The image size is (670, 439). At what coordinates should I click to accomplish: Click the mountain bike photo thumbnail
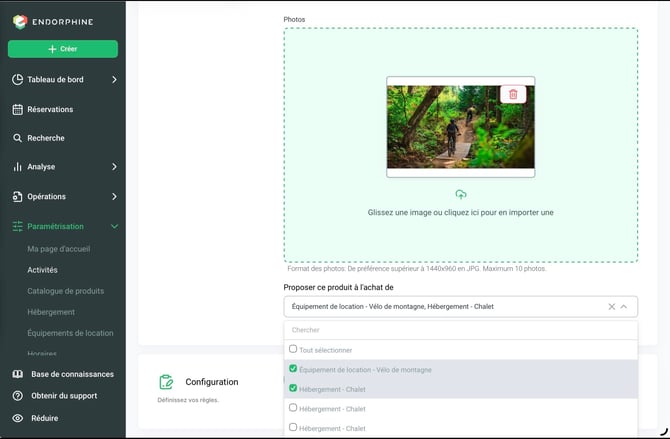click(x=461, y=127)
